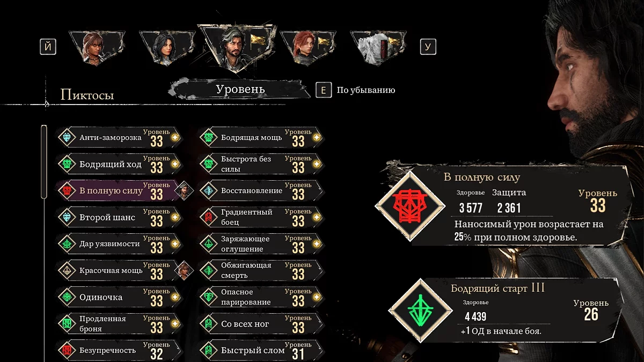The width and height of the screenshot is (644, 362).
Task: Click the green icon of Бодрящий ход
Action: [67, 164]
